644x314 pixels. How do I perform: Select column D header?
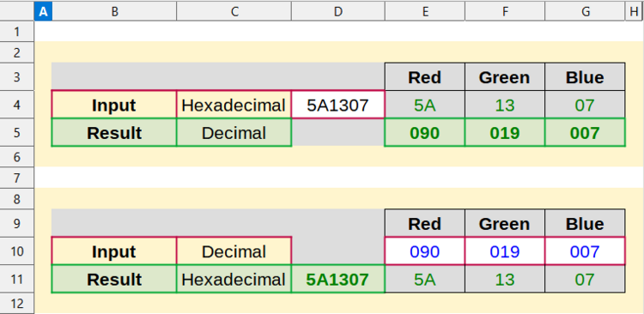pyautogui.click(x=338, y=12)
